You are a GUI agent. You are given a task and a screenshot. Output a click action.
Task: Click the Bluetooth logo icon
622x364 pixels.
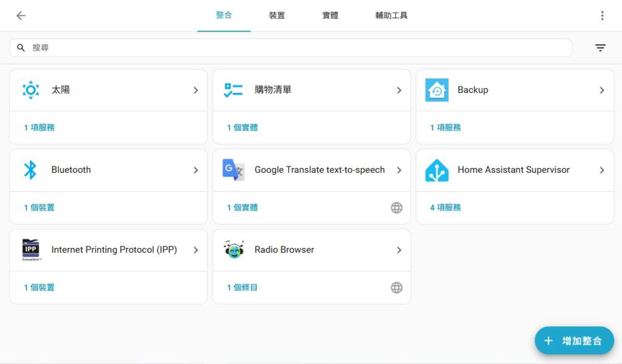click(30, 170)
